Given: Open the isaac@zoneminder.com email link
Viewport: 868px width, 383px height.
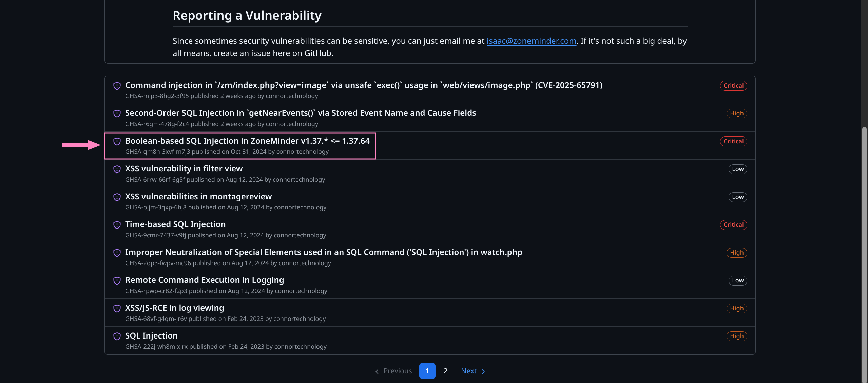Looking at the screenshot, I should pos(531,41).
